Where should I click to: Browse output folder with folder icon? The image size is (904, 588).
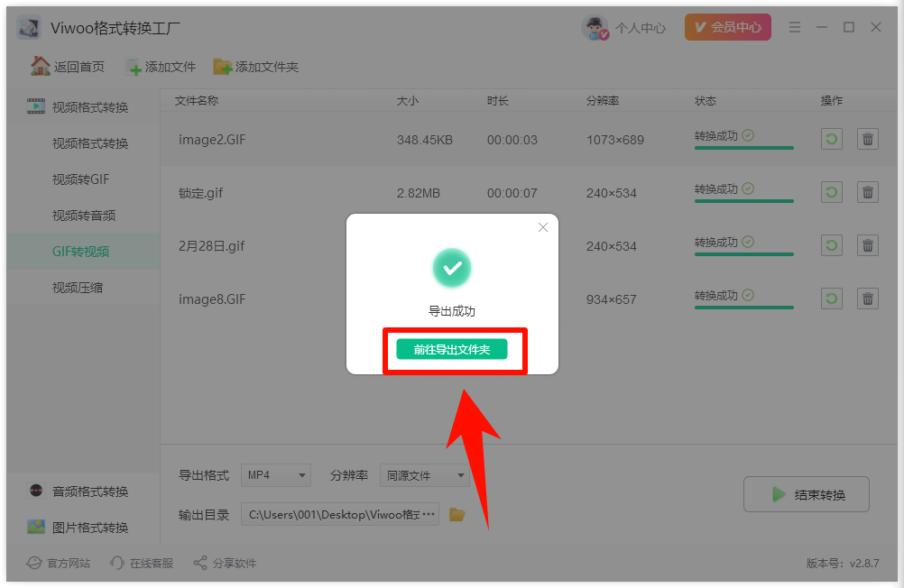[x=457, y=514]
